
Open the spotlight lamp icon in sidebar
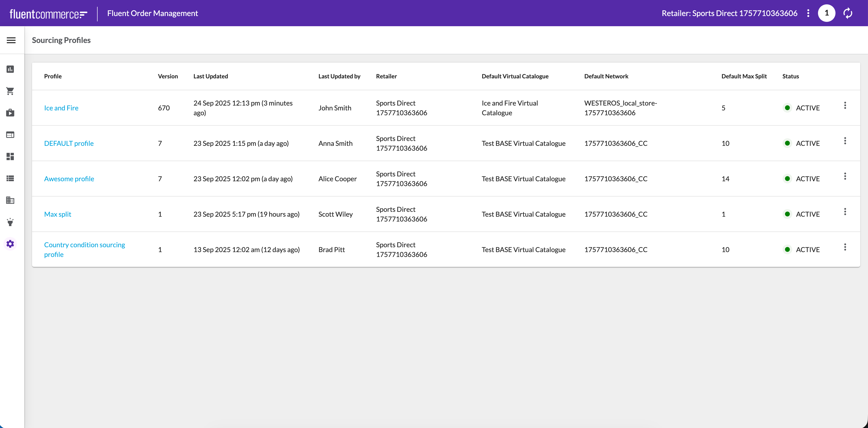(10, 222)
